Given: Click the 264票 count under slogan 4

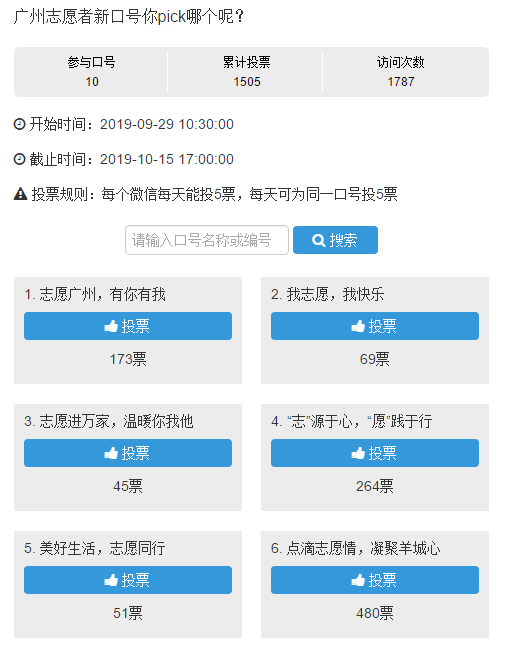Looking at the screenshot, I should pyautogui.click(x=375, y=486).
